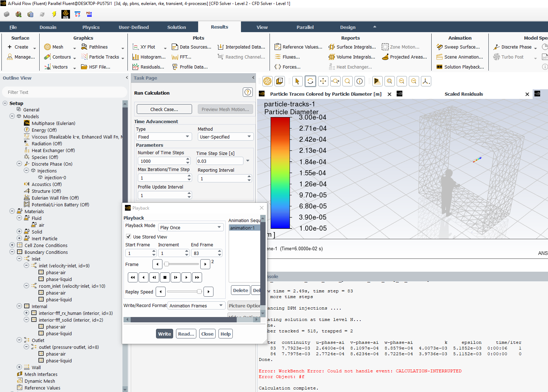Click Delete button under Animation Sequences
Viewport: 548px width, 392px height.
pyautogui.click(x=241, y=290)
